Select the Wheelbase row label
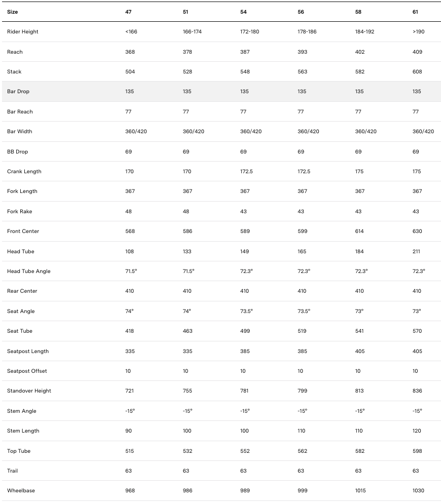The image size is (441, 504). coord(21,491)
